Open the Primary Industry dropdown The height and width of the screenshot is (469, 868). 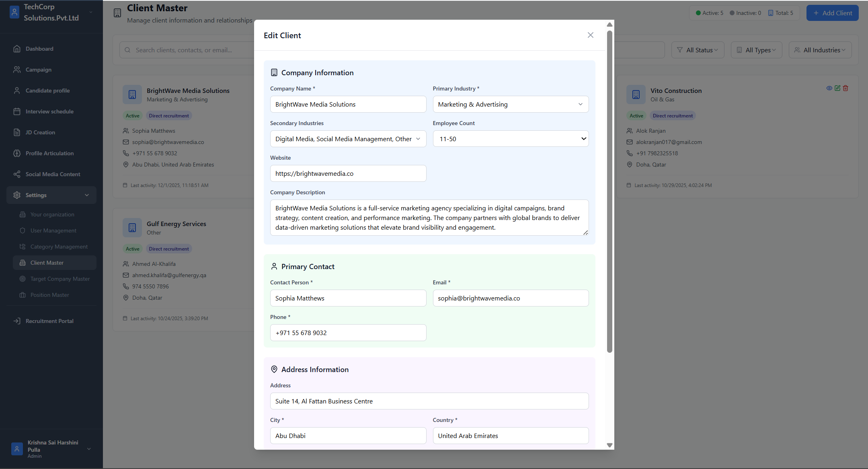coord(510,104)
